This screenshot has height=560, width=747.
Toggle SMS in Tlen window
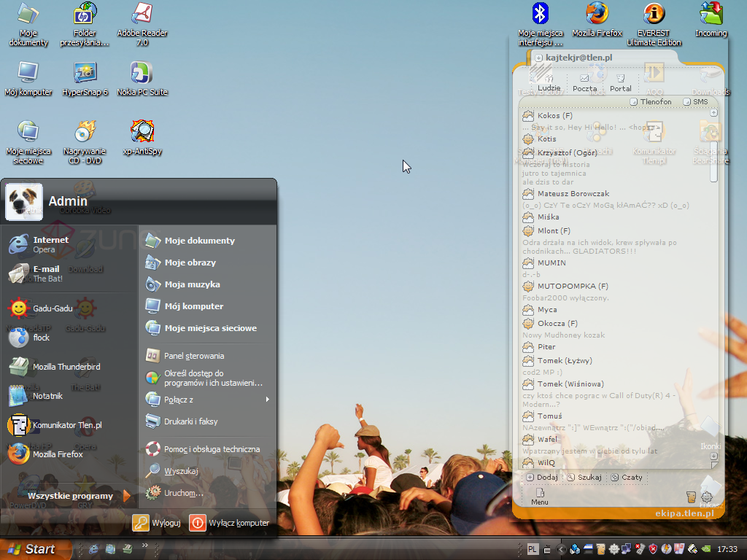pyautogui.click(x=695, y=101)
